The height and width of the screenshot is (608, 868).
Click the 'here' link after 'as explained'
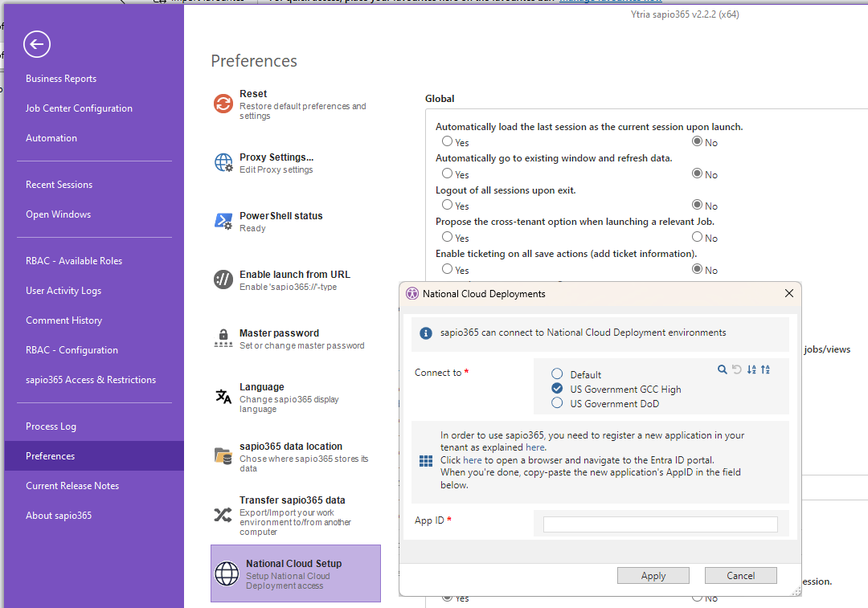tap(534, 447)
